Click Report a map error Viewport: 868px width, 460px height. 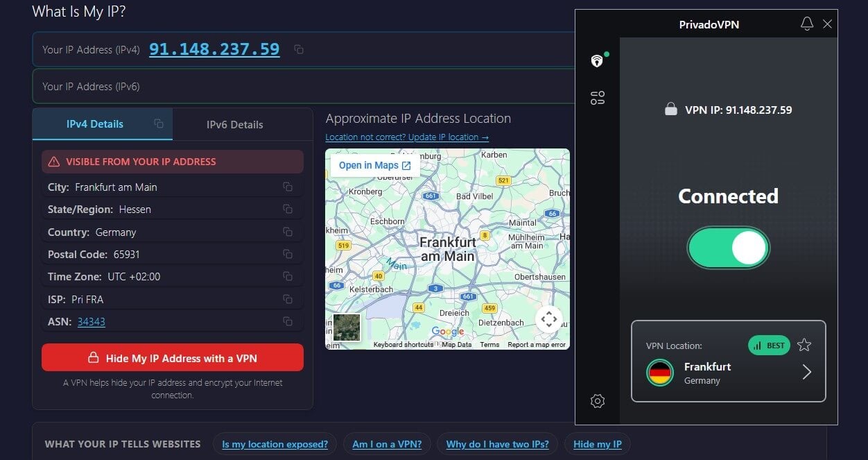point(537,345)
